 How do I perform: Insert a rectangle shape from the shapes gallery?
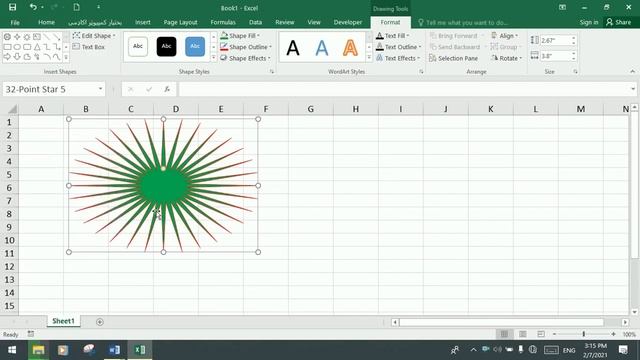click(7, 47)
